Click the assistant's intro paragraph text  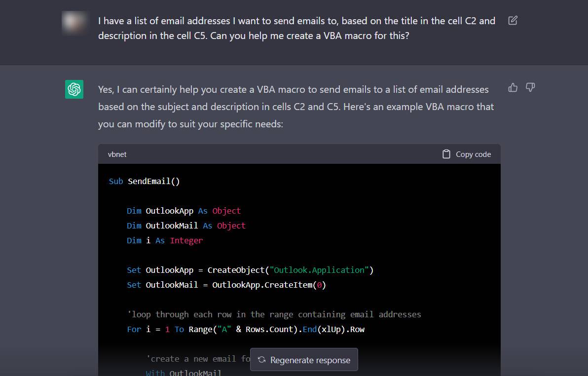pyautogui.click(x=296, y=107)
